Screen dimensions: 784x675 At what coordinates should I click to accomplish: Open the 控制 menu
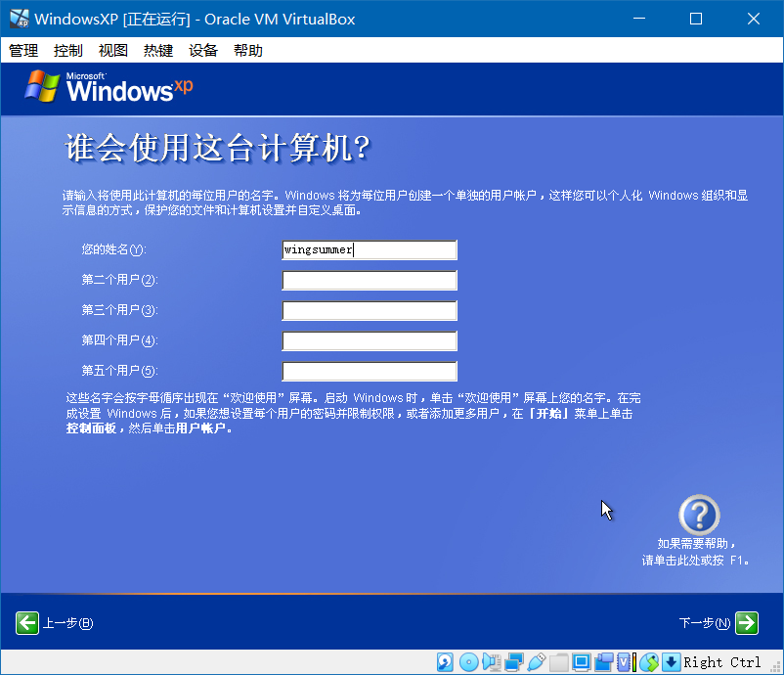tap(68, 50)
